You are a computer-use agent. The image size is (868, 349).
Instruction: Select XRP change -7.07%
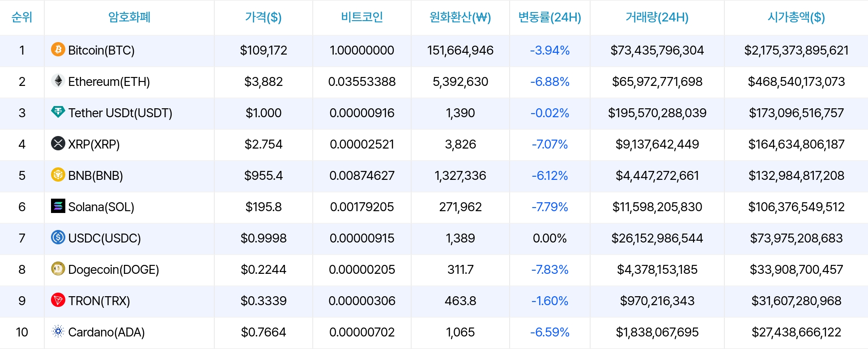(550, 144)
